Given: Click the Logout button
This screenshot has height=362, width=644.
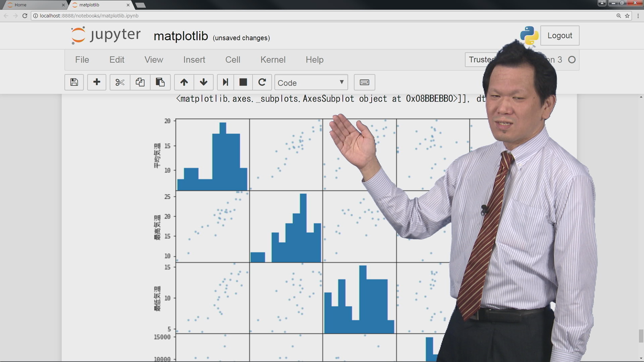Looking at the screenshot, I should coord(559,36).
